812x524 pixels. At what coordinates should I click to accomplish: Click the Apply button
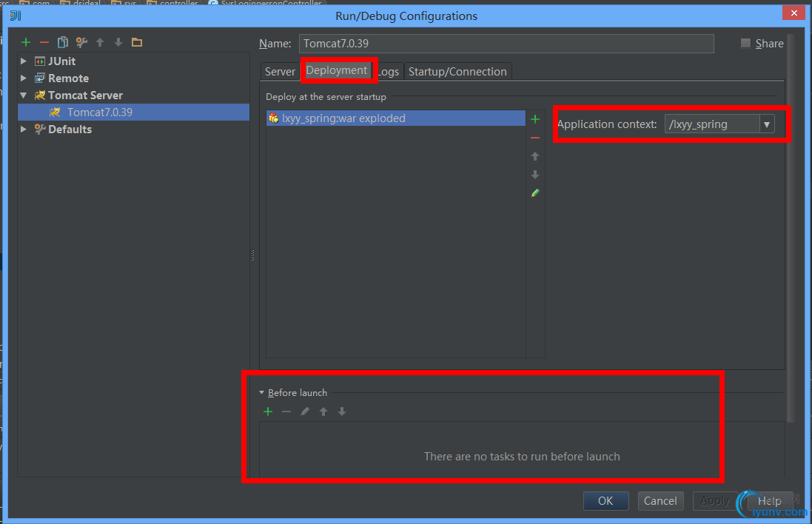[714, 501]
